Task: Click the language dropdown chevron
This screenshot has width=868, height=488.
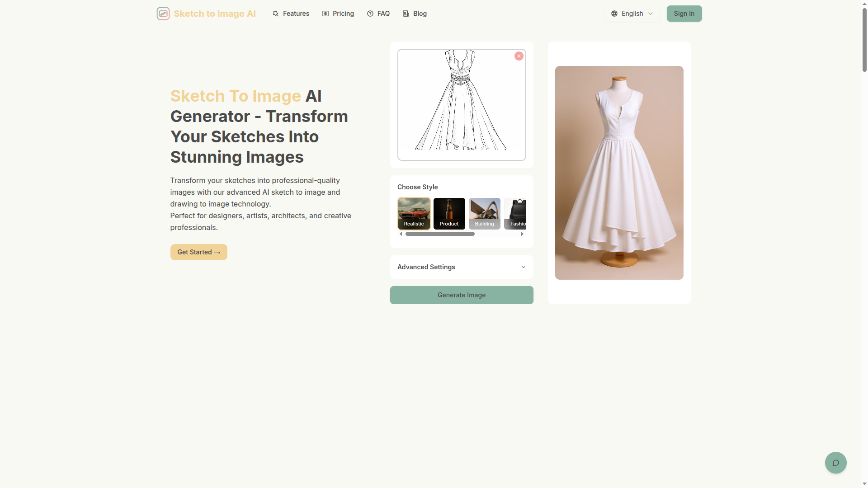Action: click(x=651, y=14)
